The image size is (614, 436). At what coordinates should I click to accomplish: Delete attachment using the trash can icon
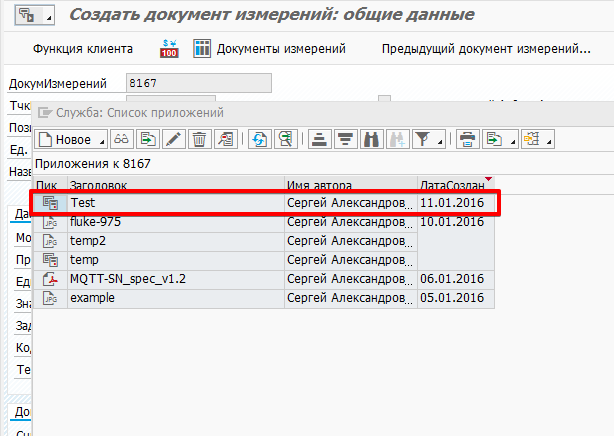[x=199, y=140]
